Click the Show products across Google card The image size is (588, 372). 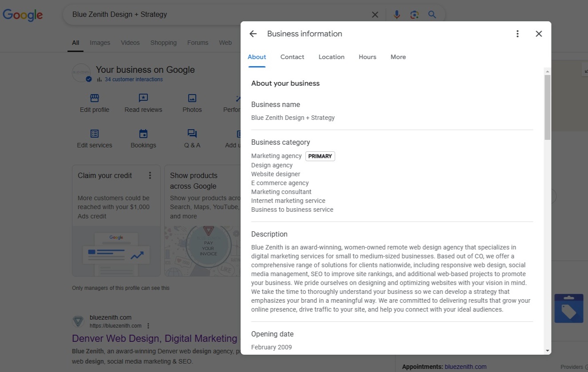pos(202,221)
